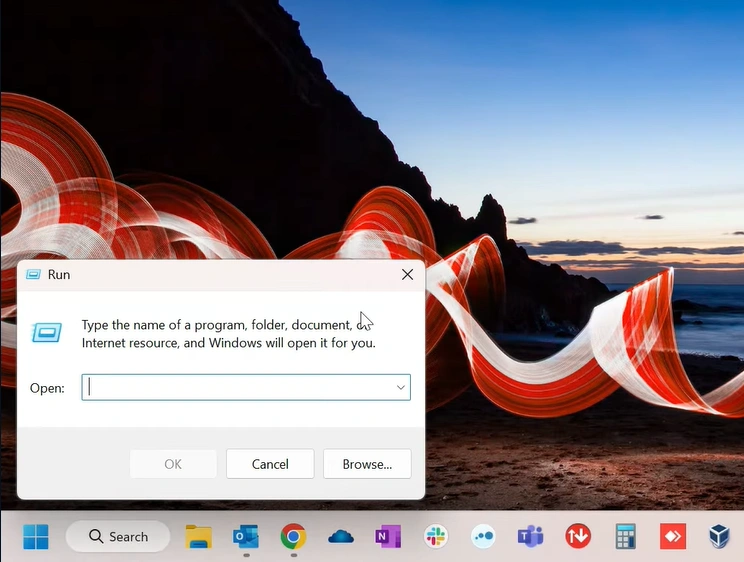Click the "Type the name of a program" description text
This screenshot has width=744, height=562.
pyautogui.click(x=229, y=334)
